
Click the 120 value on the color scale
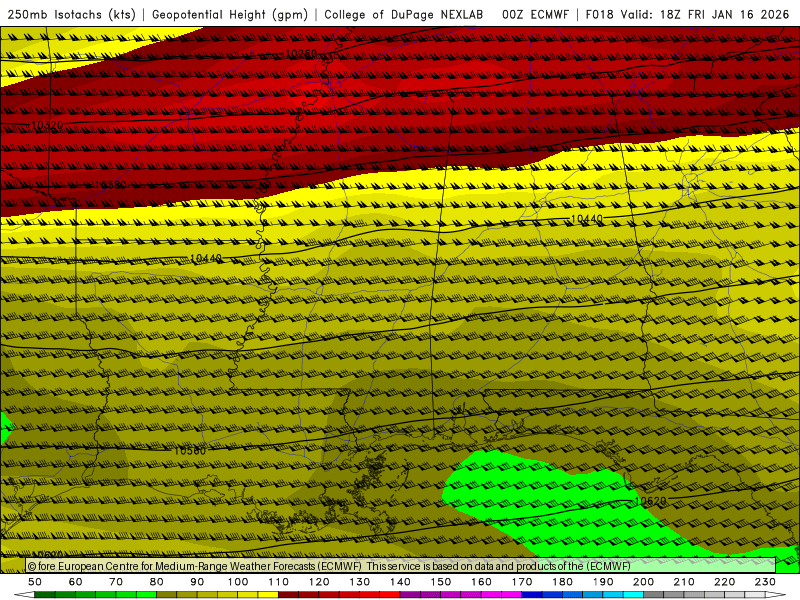(x=319, y=582)
